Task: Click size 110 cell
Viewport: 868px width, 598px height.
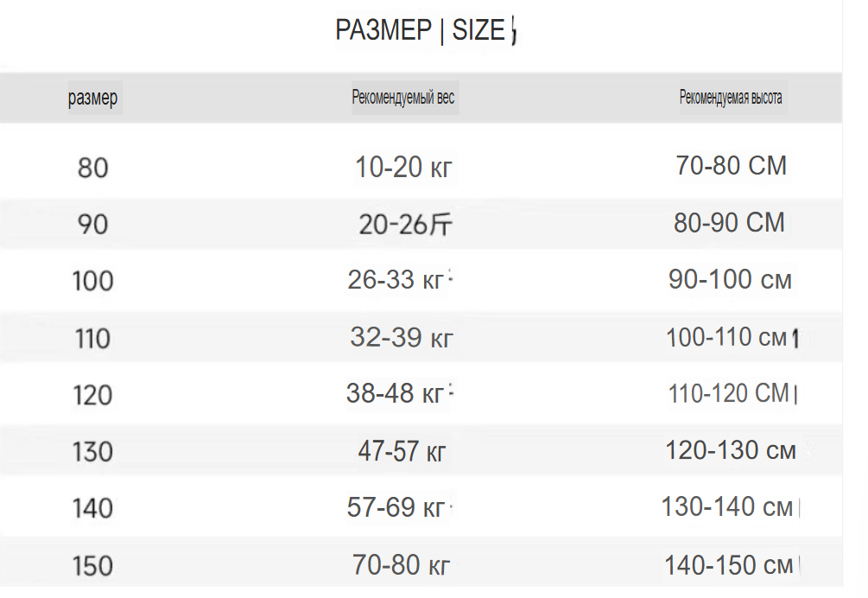Action: [93, 338]
